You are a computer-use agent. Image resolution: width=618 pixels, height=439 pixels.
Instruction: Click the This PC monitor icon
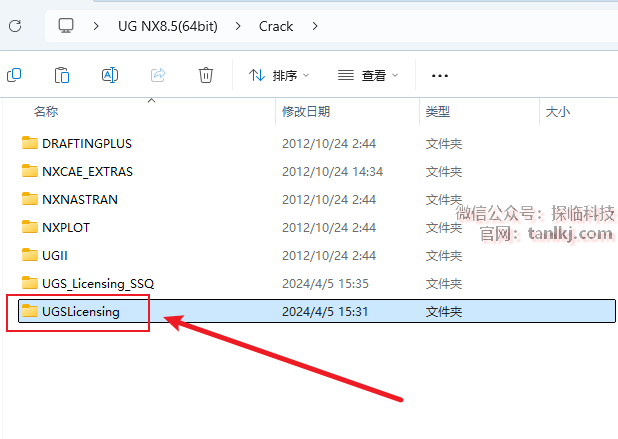(x=66, y=26)
